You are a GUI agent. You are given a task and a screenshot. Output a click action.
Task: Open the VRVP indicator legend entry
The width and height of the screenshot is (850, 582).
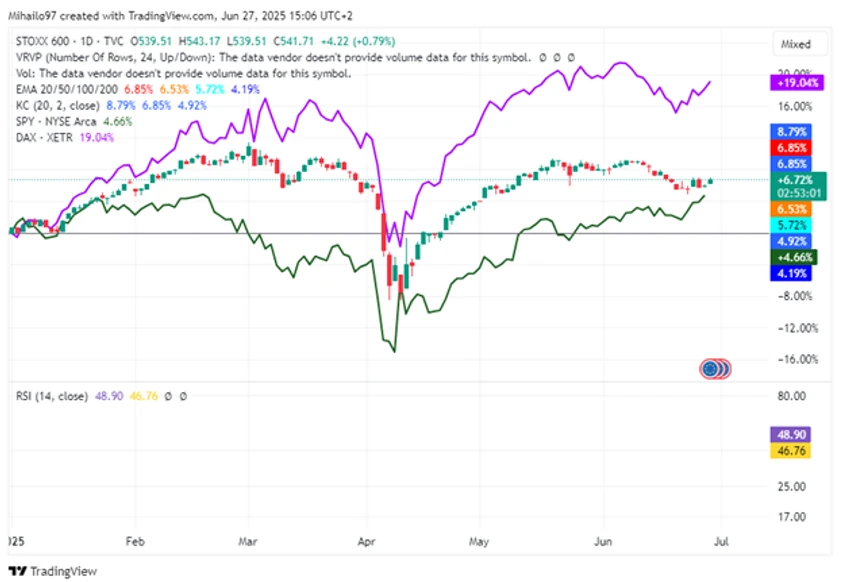272,57
